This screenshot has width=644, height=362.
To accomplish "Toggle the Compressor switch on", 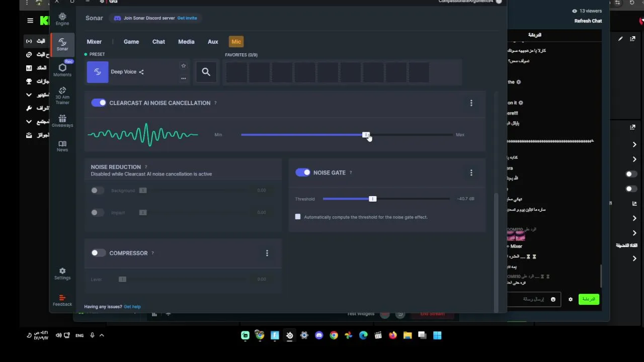I will [99, 253].
